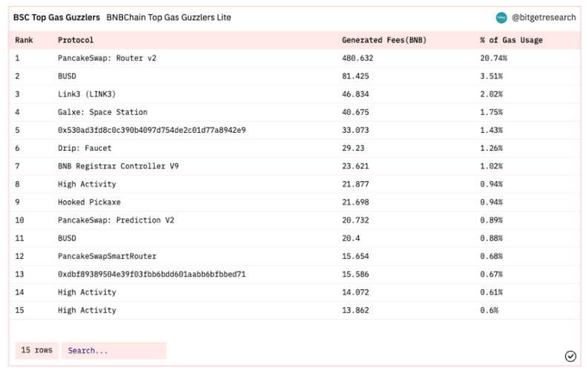Select High Activity in rank 8 row
The height and width of the screenshot is (368, 588).
87,184
